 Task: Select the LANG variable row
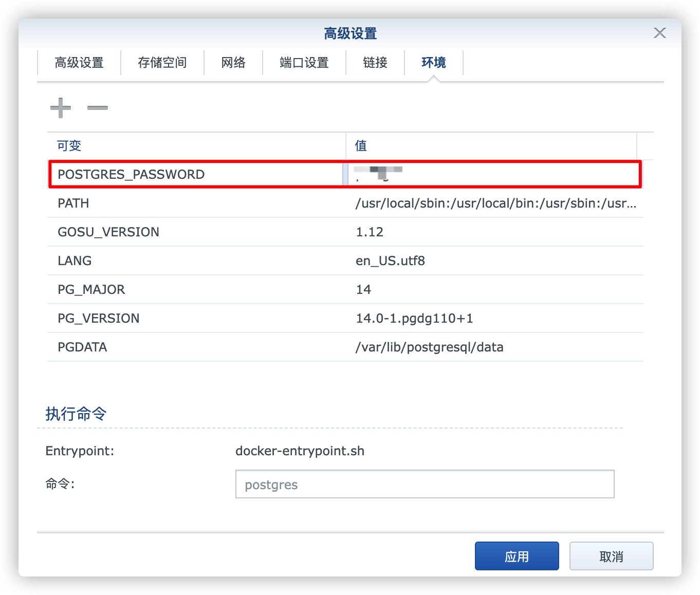[x=345, y=261]
